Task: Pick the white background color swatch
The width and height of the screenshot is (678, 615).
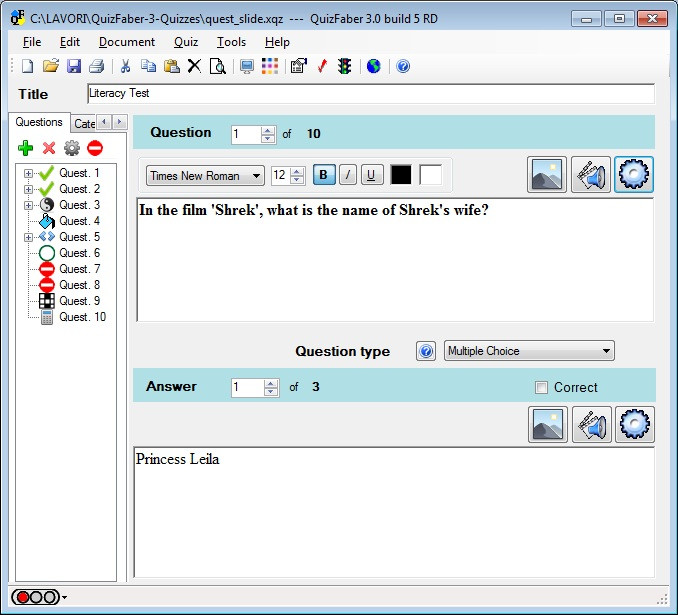Action: click(430, 175)
